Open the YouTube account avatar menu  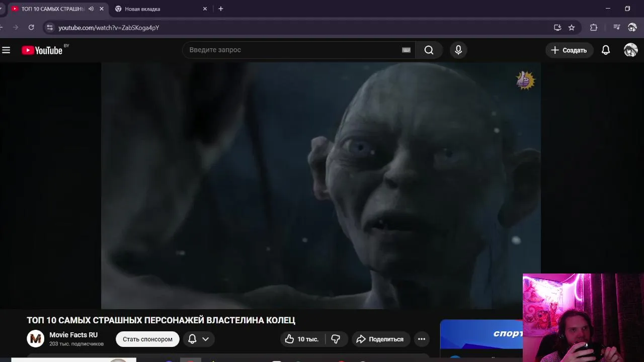point(630,50)
